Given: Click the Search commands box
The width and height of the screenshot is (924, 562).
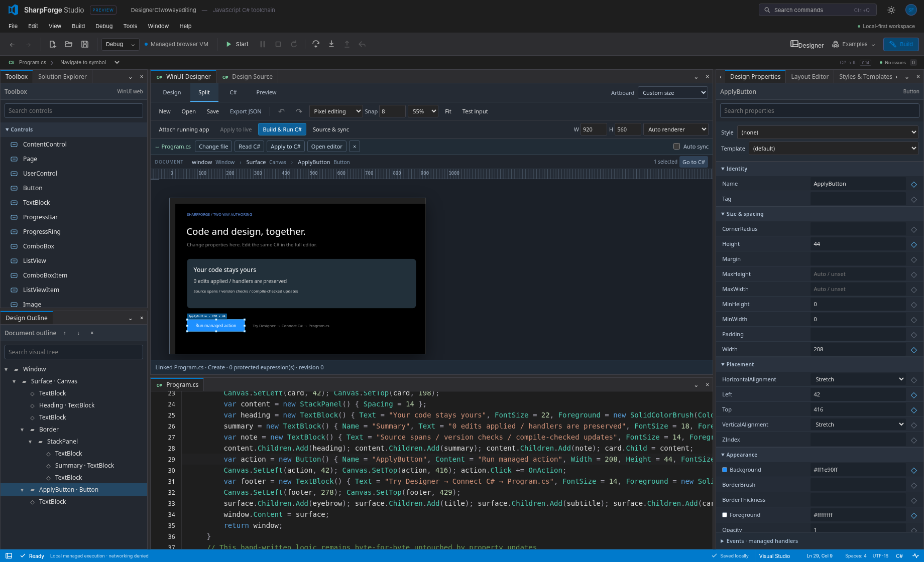Looking at the screenshot, I should [x=818, y=10].
